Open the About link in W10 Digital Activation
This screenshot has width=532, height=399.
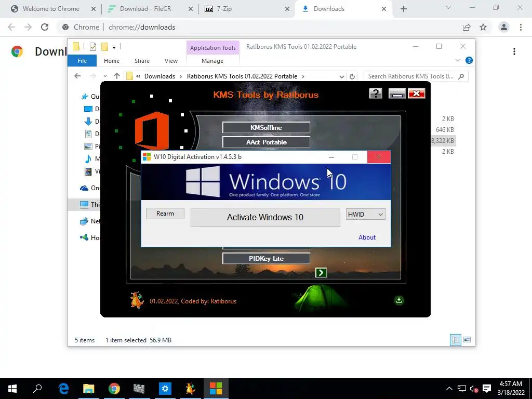[x=367, y=237]
